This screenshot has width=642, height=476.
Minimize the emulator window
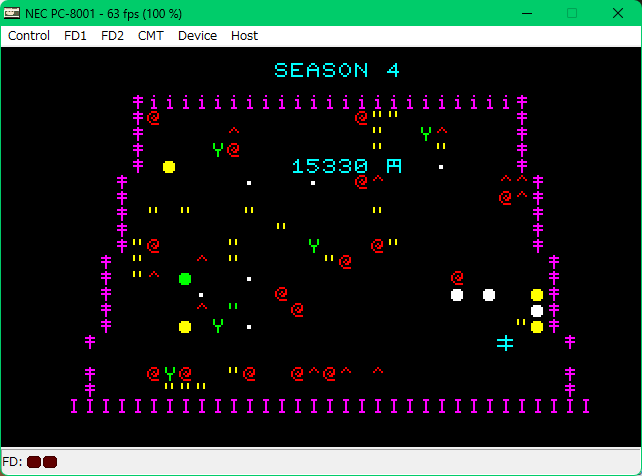(527, 14)
